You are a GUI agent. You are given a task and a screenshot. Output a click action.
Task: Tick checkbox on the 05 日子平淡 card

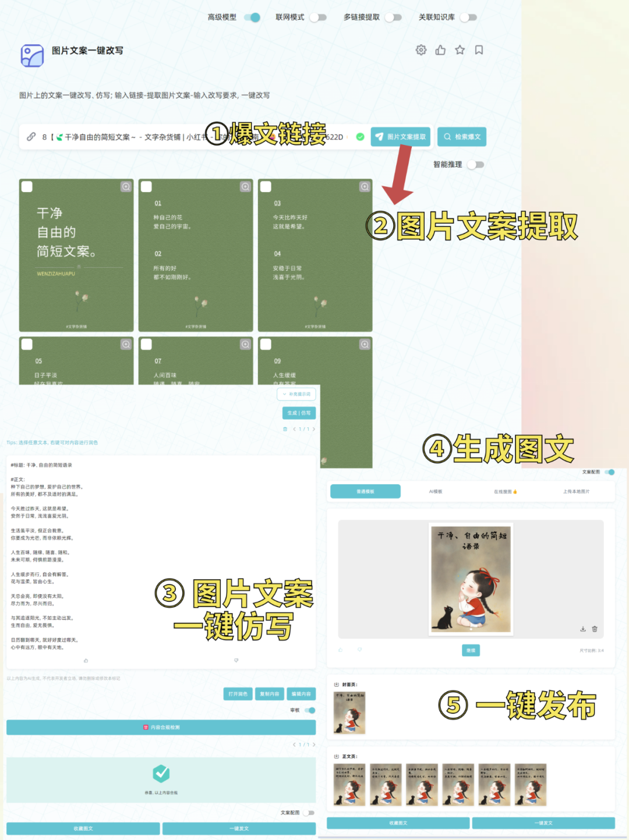27,344
